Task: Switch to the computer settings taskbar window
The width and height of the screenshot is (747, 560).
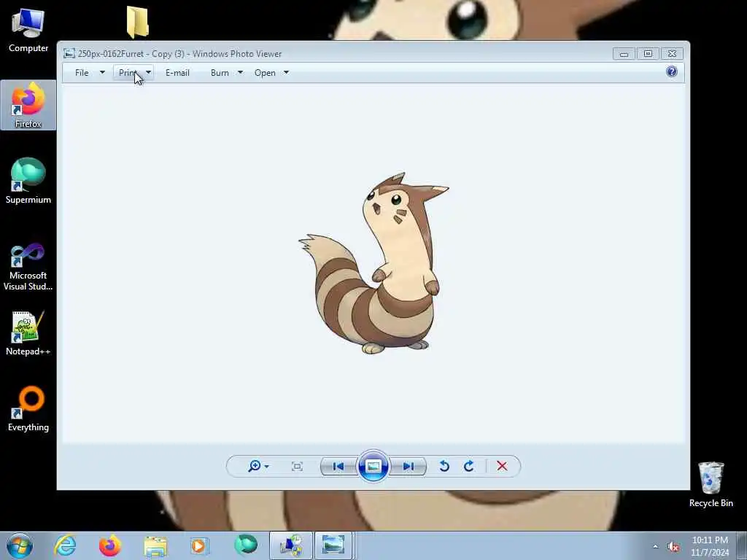Action: point(291,545)
